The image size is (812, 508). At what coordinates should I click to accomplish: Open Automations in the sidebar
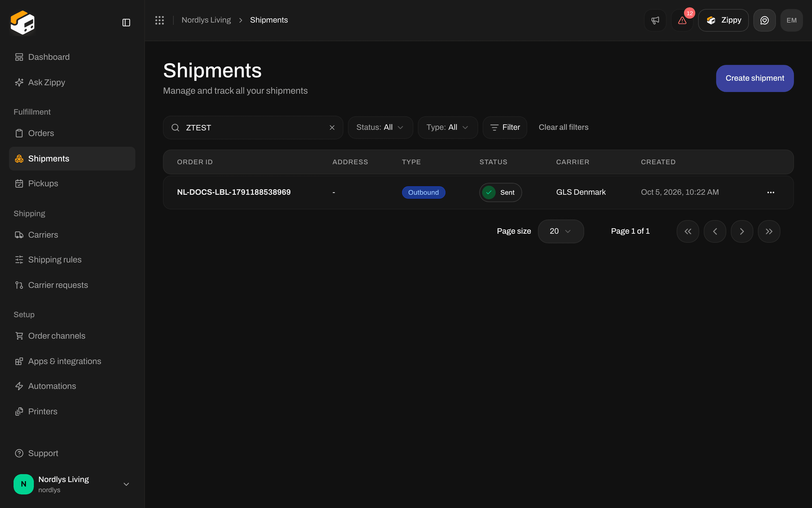click(x=72, y=386)
